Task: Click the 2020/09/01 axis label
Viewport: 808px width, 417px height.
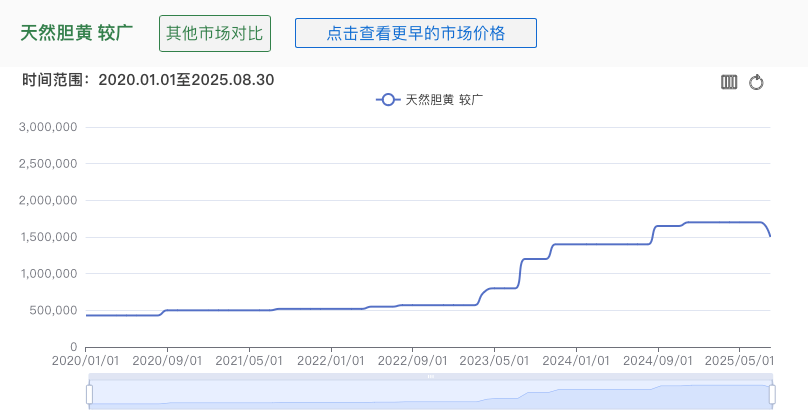Action: 167,360
